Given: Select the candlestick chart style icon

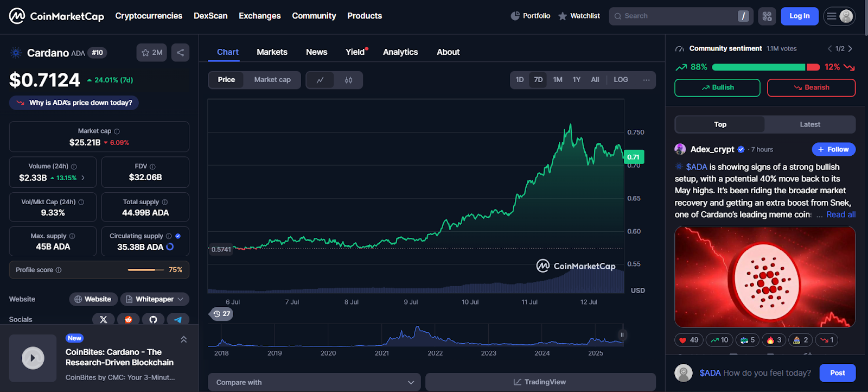Looking at the screenshot, I should (x=348, y=80).
